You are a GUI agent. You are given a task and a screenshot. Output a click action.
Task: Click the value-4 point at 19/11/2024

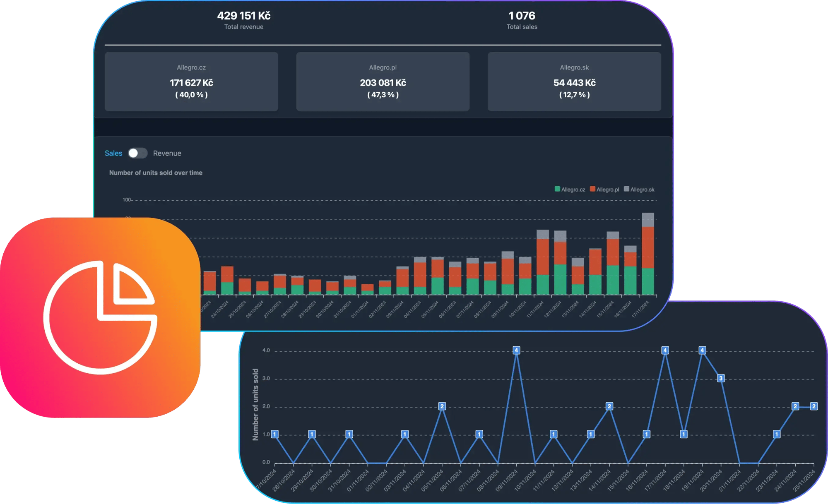coord(702,350)
